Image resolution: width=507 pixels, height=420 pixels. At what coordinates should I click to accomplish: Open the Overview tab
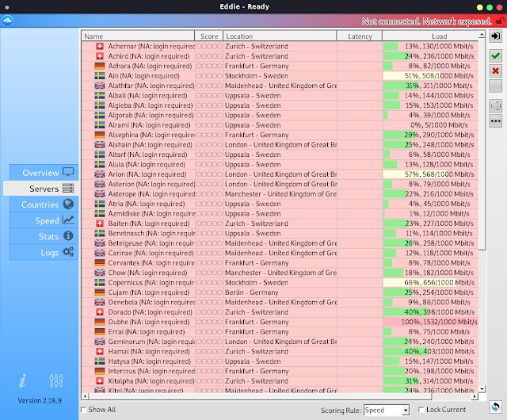[44, 173]
